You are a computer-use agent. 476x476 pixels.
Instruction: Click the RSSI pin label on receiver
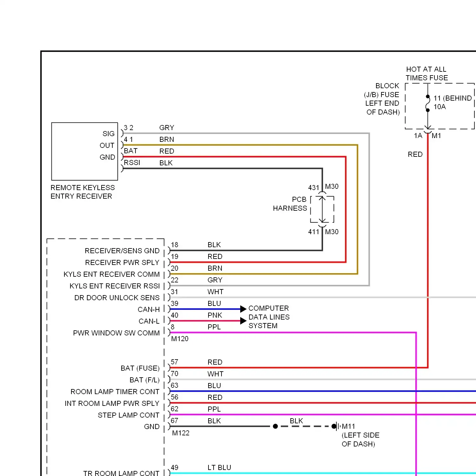tap(132, 162)
